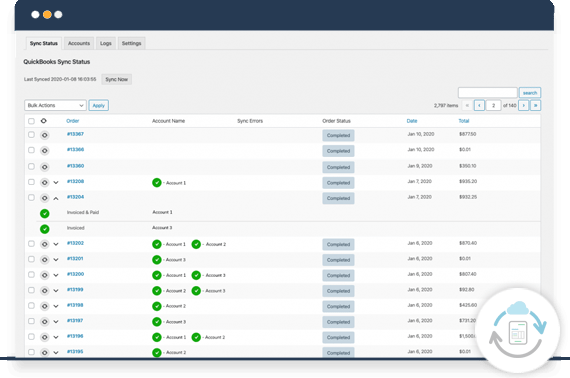The image size is (570, 378).
Task: Click Account 2 green check on order #13202
Action: [x=196, y=244]
